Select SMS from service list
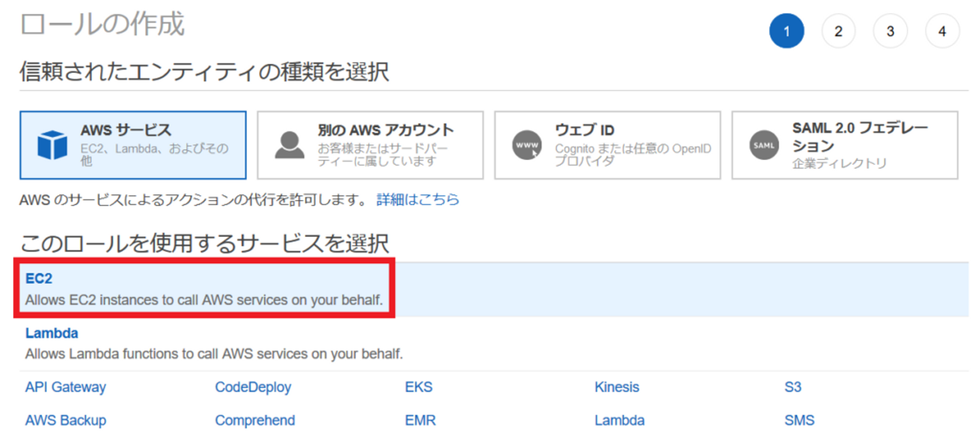The width and height of the screenshot is (980, 438). 799,420
